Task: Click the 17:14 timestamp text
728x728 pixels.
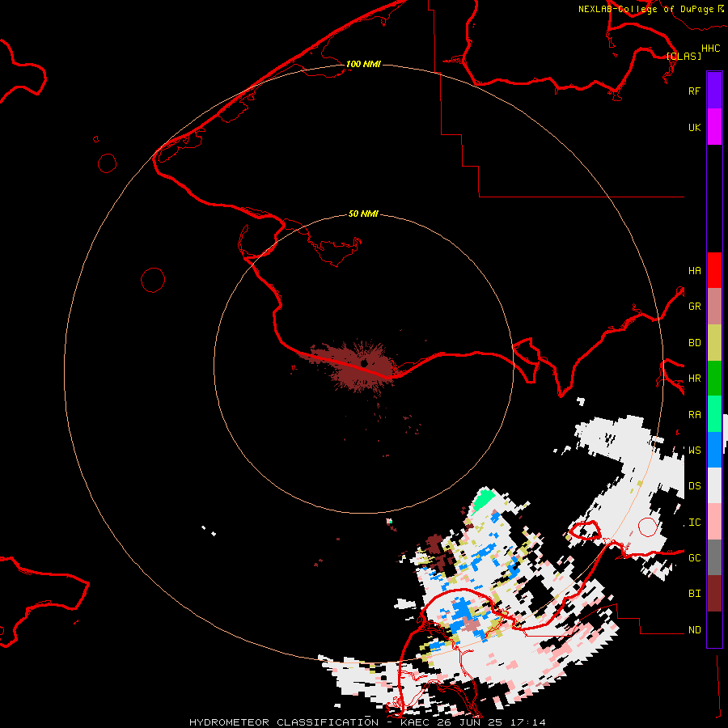Action: tap(527, 722)
